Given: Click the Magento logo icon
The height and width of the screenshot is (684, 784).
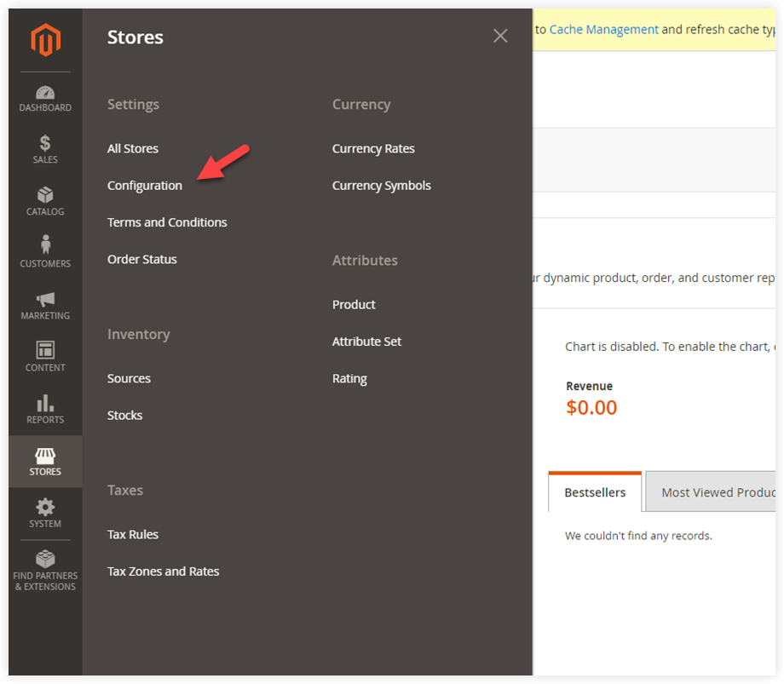Looking at the screenshot, I should pyautogui.click(x=45, y=40).
